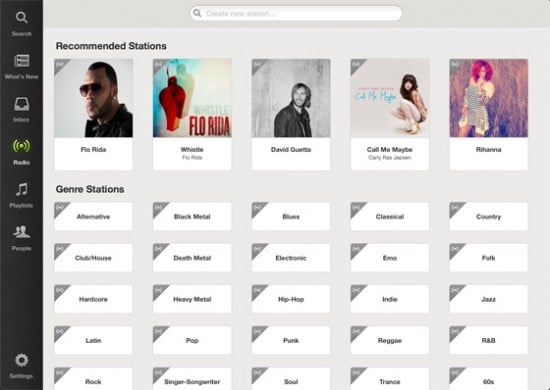
Task: Click the Flo Rida station title
Action: (93, 149)
